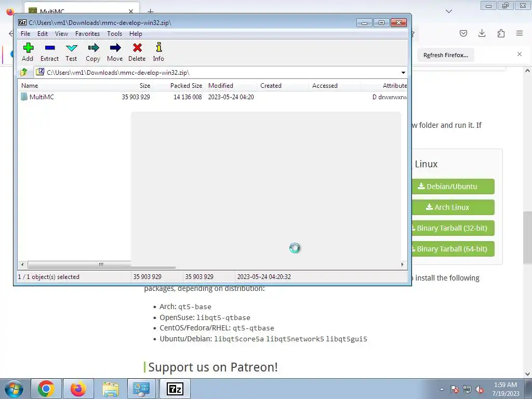This screenshot has width=532, height=399.
Task: Click the status bar timestamp 2023-05-24 04:20:32
Action: click(x=264, y=277)
